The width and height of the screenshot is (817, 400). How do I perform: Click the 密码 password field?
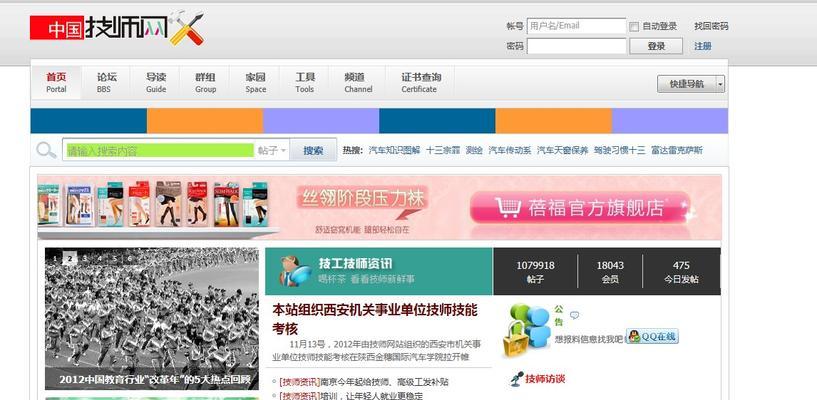[x=576, y=46]
